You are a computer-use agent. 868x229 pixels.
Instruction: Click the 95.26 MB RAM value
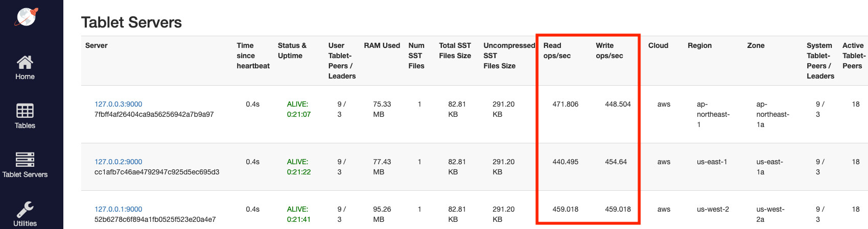coord(382,214)
